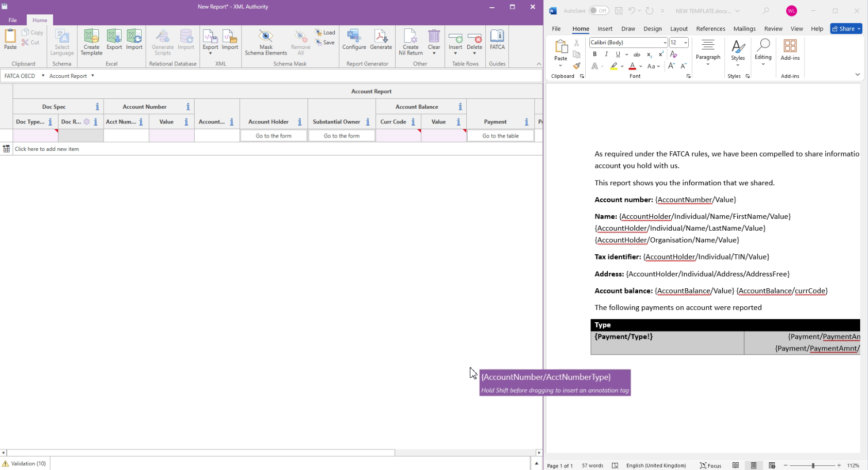The width and height of the screenshot is (868, 470).
Task: Open font size dropdown in Word
Action: [x=686, y=43]
